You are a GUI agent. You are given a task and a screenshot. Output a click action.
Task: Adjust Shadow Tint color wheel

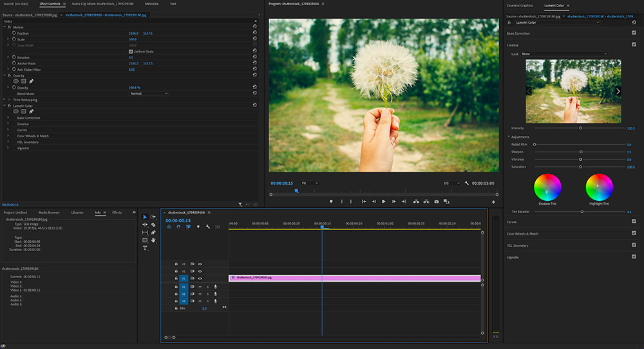(x=547, y=187)
